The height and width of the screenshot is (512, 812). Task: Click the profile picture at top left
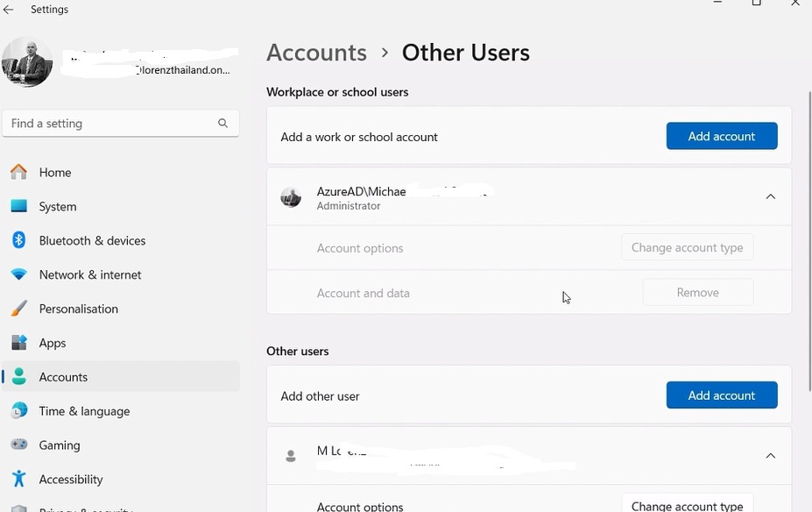tap(27, 62)
